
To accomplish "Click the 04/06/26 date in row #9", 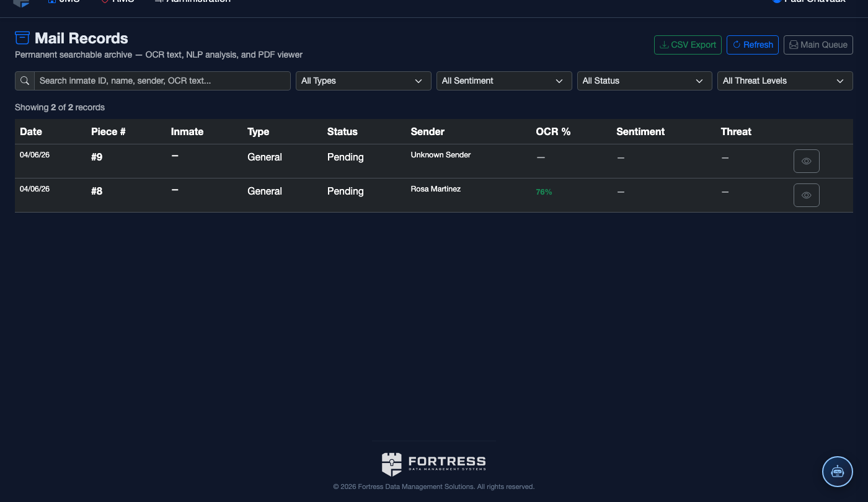I will tap(35, 155).
